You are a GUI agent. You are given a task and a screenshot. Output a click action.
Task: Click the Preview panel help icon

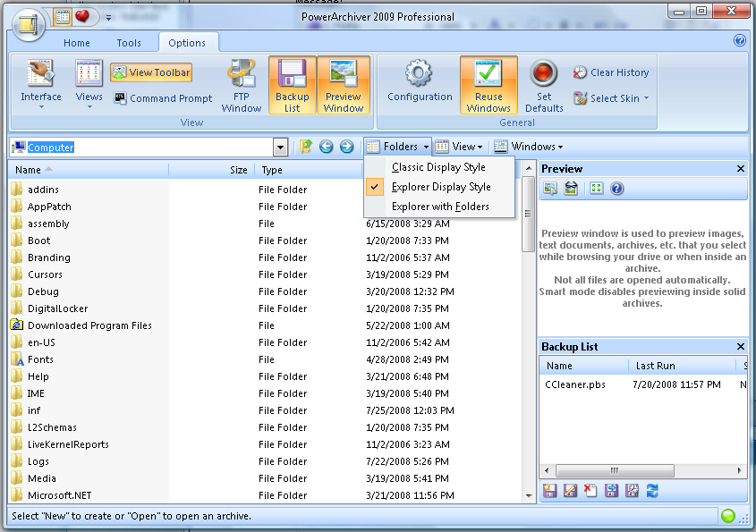click(x=616, y=189)
